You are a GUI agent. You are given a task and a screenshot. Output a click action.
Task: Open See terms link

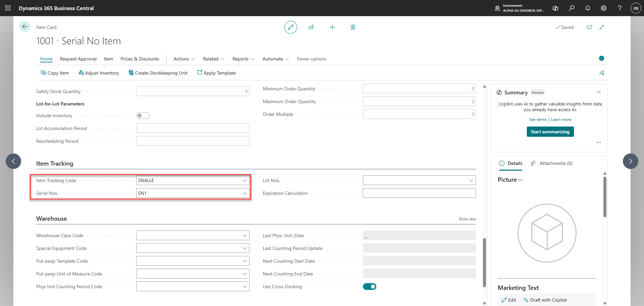coord(538,120)
